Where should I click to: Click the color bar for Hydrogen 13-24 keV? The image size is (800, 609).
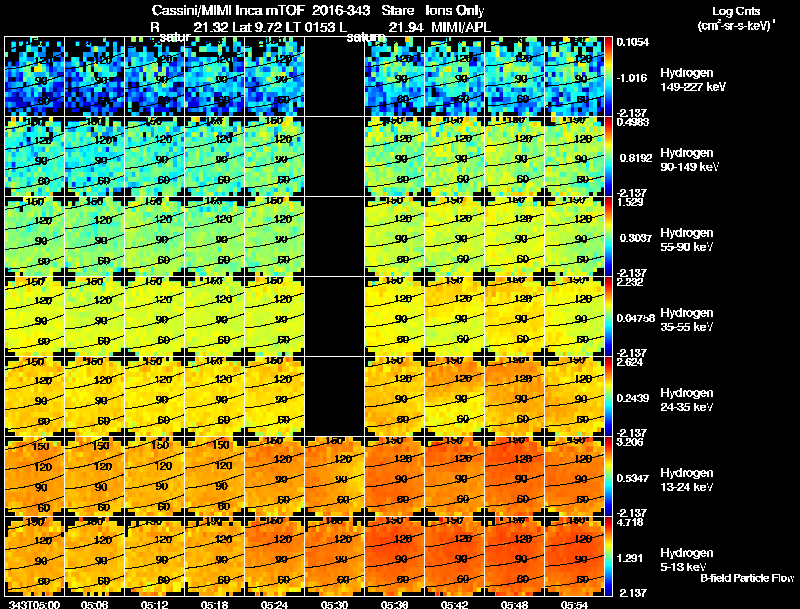point(608,477)
